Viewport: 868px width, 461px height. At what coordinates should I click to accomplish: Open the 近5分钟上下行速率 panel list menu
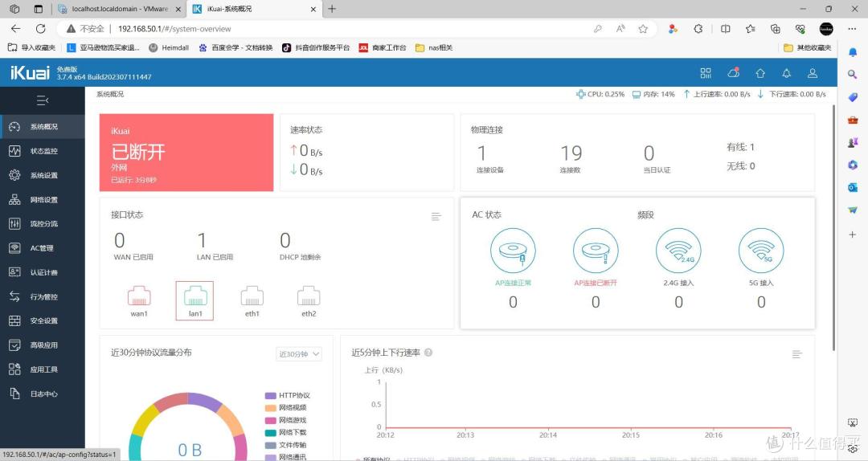tap(797, 354)
